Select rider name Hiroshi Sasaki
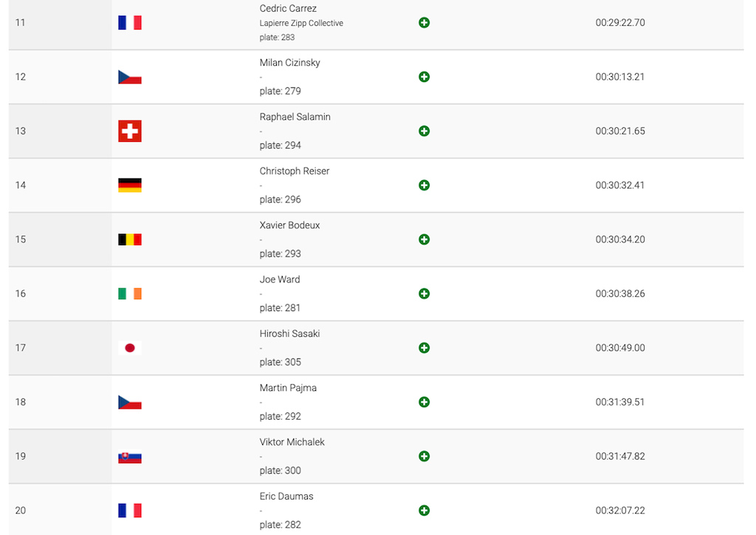The height and width of the screenshot is (535, 756). (x=289, y=334)
